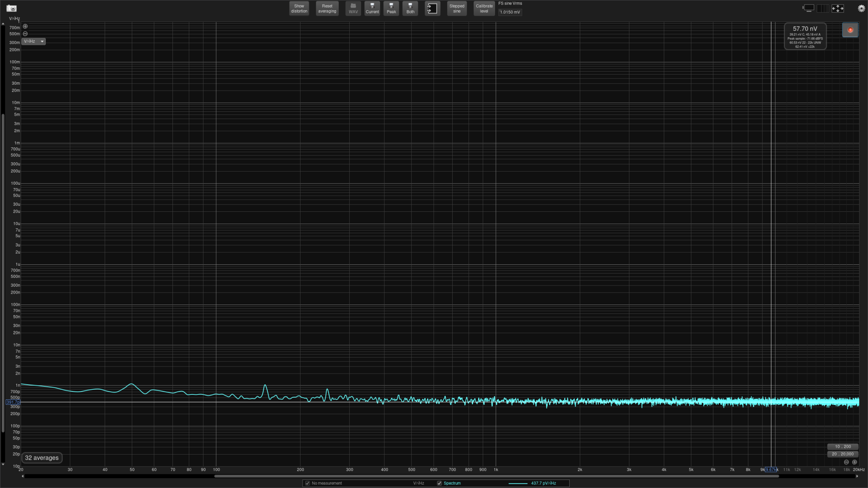Click the 1k frequency axis label
868x488 pixels.
495,470
